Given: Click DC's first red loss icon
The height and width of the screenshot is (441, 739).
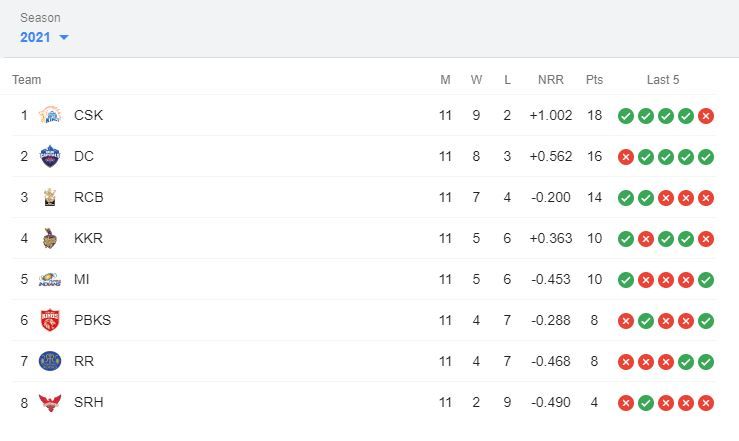Looking at the screenshot, I should [x=626, y=157].
